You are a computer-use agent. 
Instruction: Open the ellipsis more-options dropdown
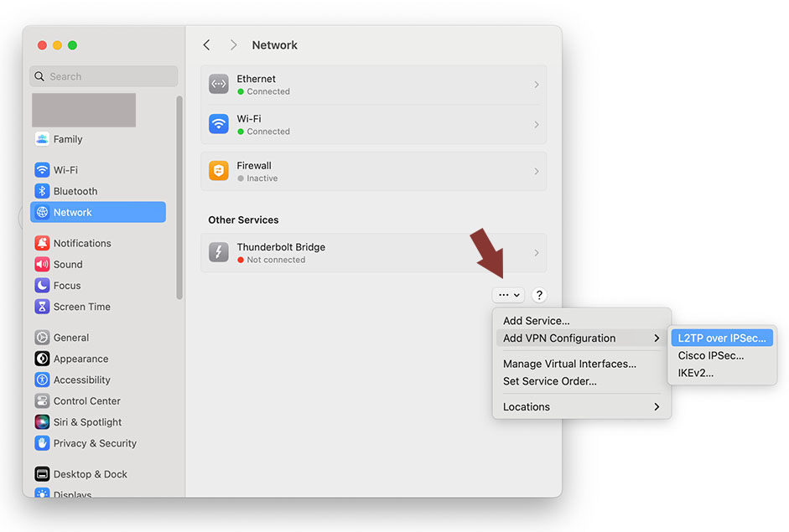(509, 295)
